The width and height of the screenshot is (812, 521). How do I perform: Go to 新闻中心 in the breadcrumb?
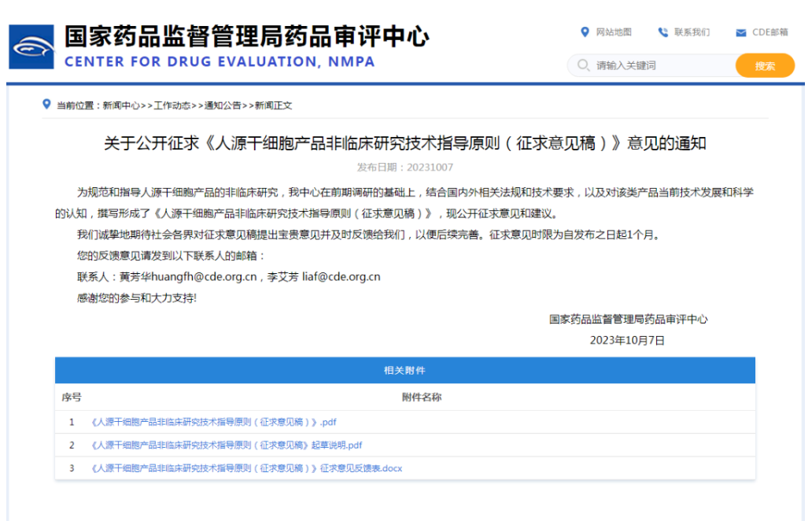(x=121, y=105)
